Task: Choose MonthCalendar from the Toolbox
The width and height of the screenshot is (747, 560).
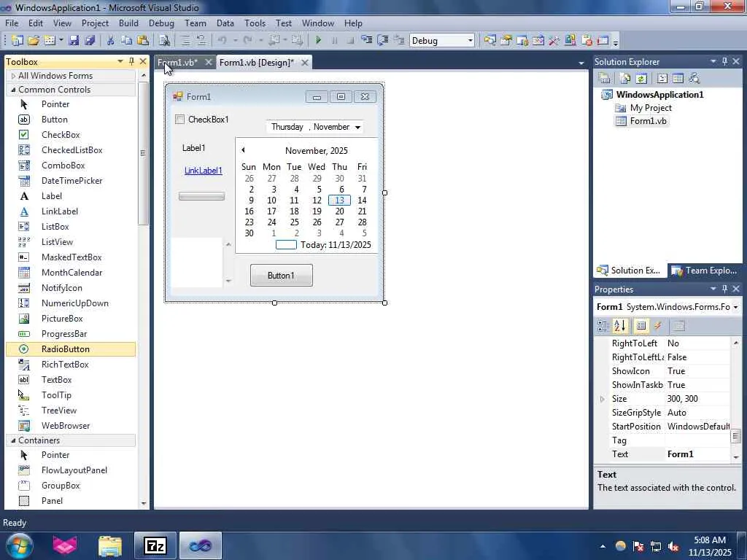Action: click(71, 273)
